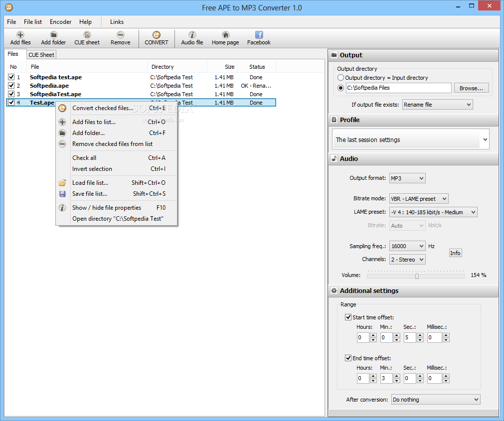Open Channels dropdown
The height and width of the screenshot is (421, 504).
tap(407, 260)
